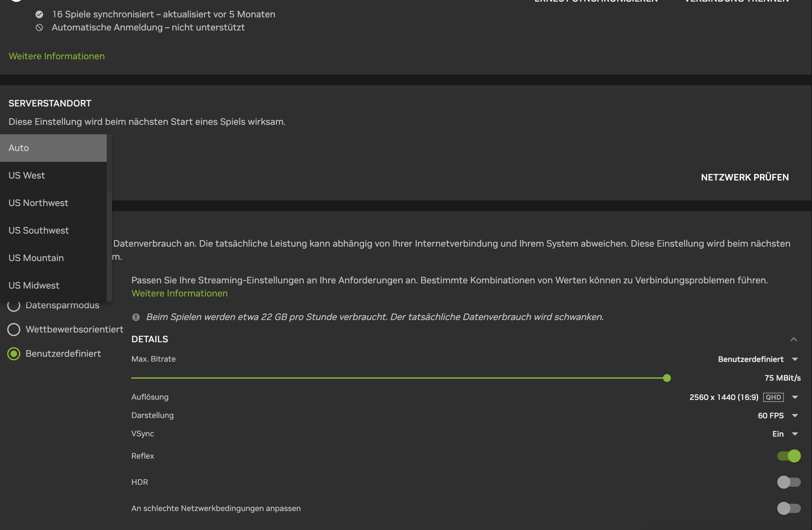The width and height of the screenshot is (812, 530).
Task: Enable the HDR toggle
Action: [789, 482]
